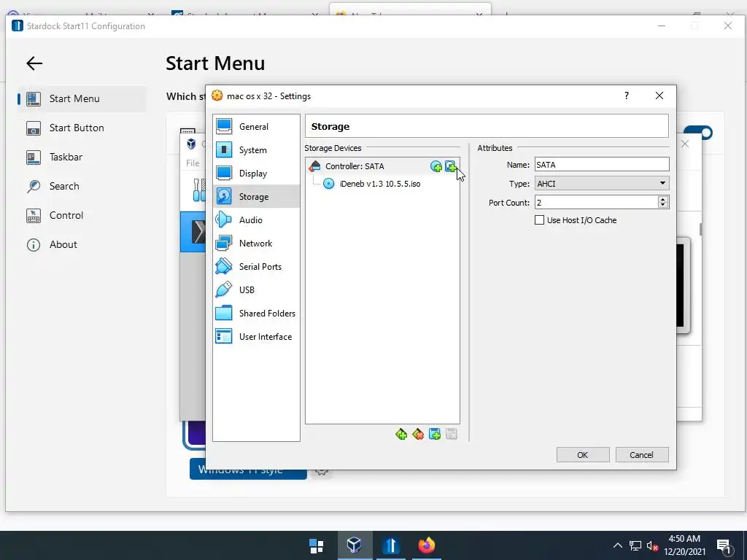Go back with Start11 arrow
Screen dimensions: 747x560
(x=34, y=63)
